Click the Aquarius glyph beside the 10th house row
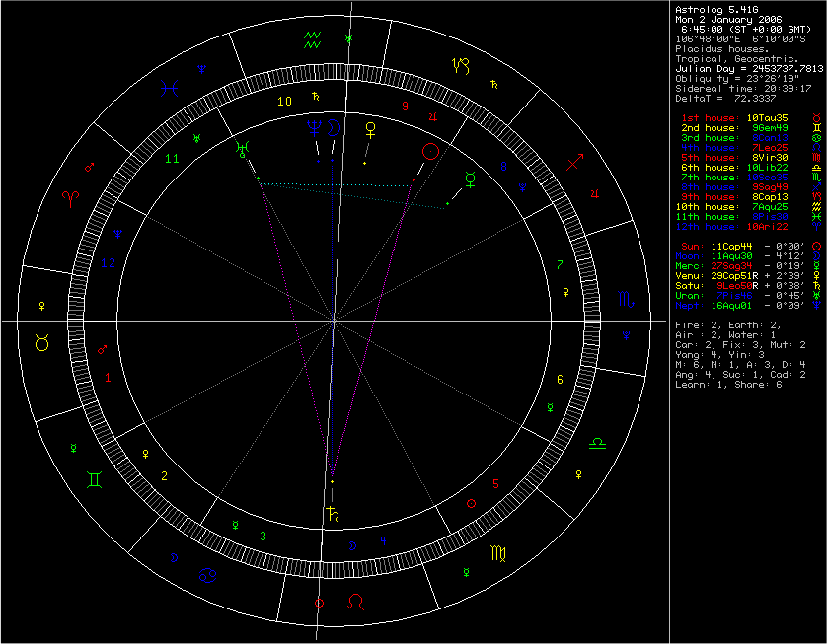827x644 pixels. (817, 207)
